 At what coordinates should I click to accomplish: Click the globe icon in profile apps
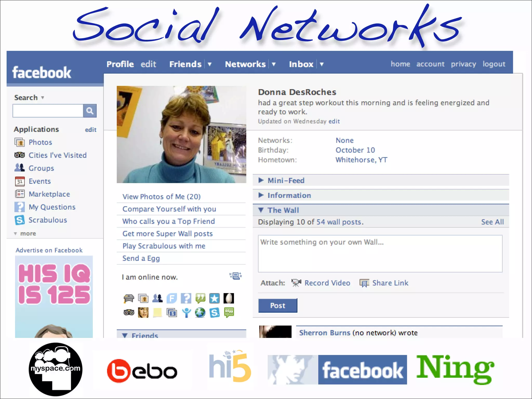[200, 313]
